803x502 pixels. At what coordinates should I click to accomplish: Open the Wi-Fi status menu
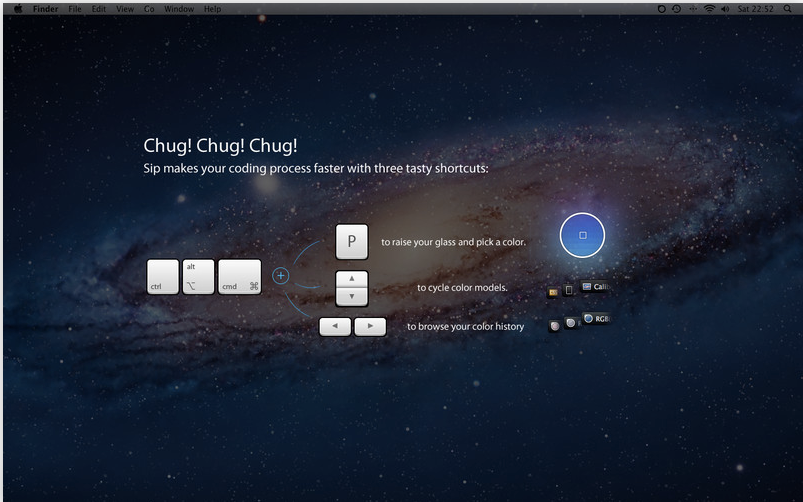709,9
